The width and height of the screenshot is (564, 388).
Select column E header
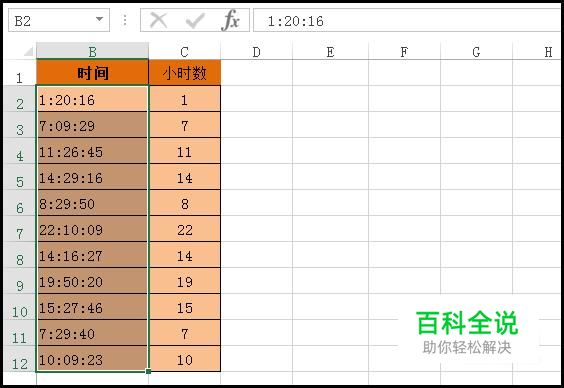point(330,51)
